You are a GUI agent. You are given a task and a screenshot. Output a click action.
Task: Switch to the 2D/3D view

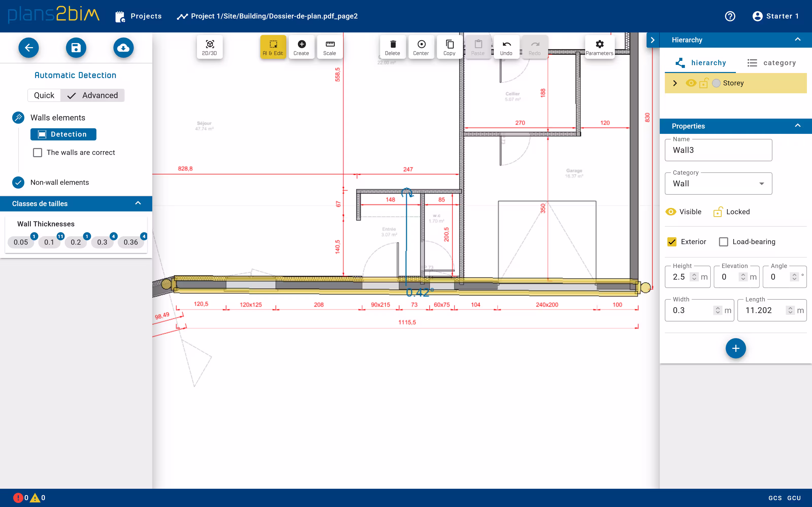(x=209, y=47)
